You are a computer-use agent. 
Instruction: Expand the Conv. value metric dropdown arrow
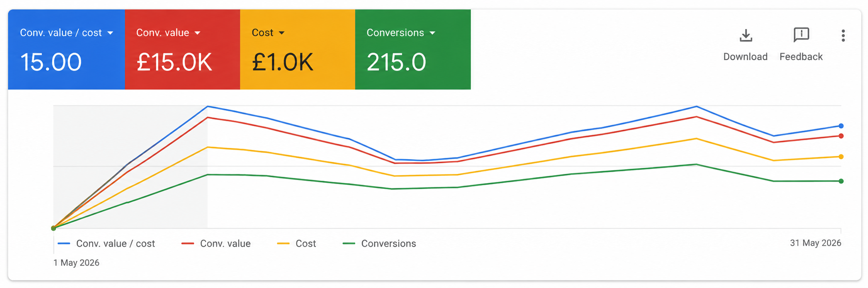click(x=197, y=33)
